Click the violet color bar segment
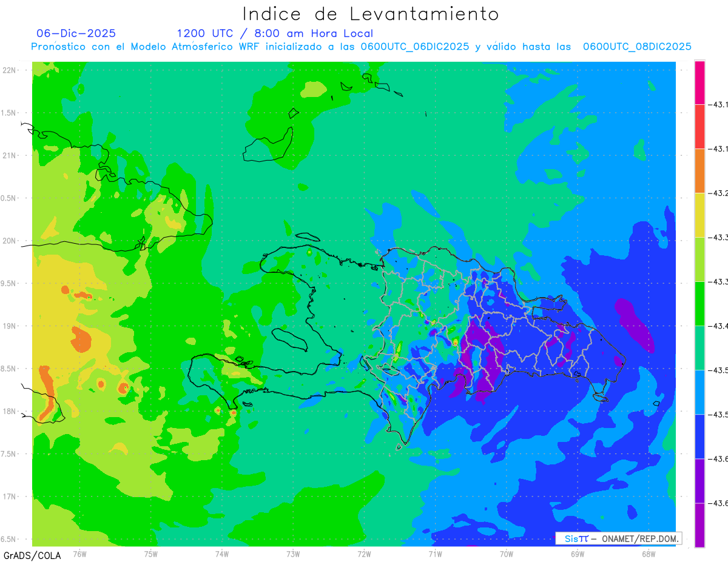The width and height of the screenshot is (728, 562). coord(699,481)
